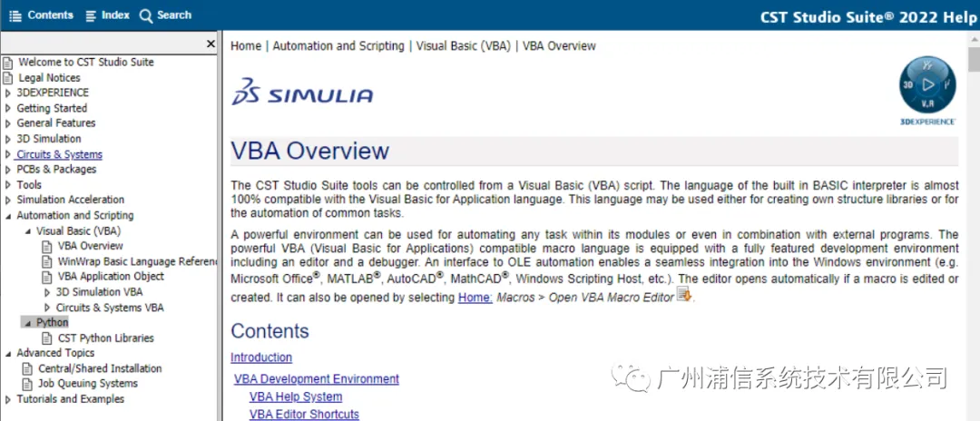
Task: Close the contents sidebar panel
Action: point(211,44)
